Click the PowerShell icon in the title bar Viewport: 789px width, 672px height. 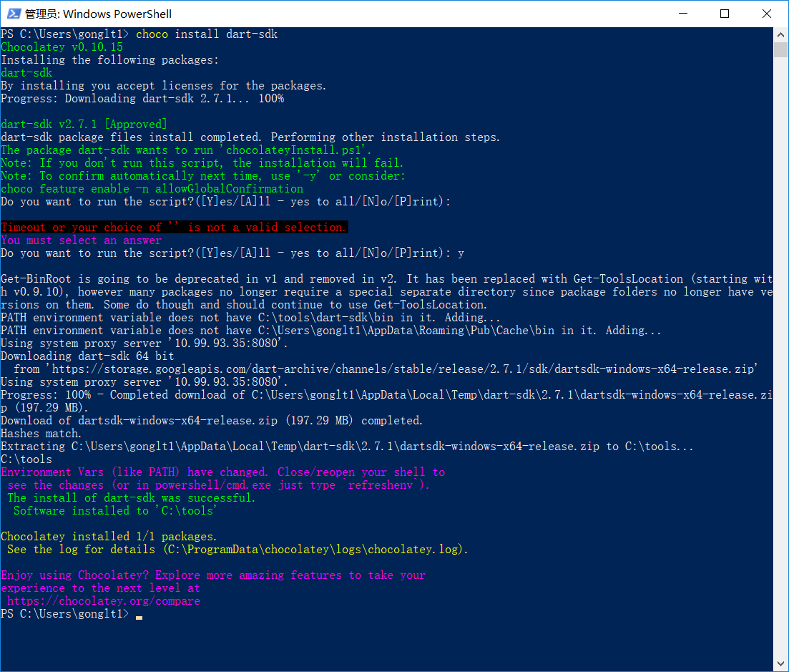pyautogui.click(x=14, y=14)
